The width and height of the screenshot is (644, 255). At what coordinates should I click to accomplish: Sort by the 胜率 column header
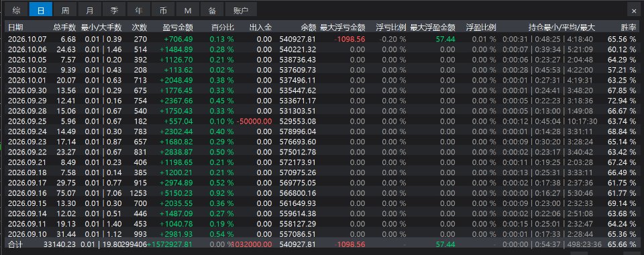[629, 28]
